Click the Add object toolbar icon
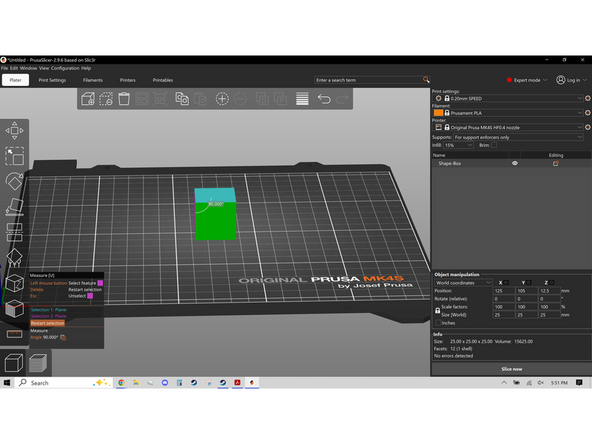The height and width of the screenshot is (444, 592). pos(88,99)
